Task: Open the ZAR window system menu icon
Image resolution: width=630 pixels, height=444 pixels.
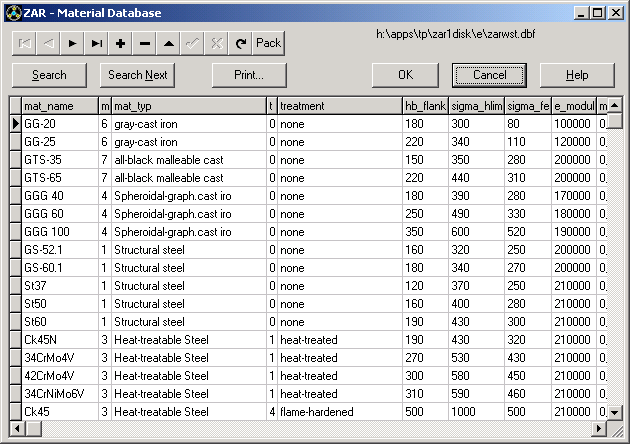Action: (12, 12)
